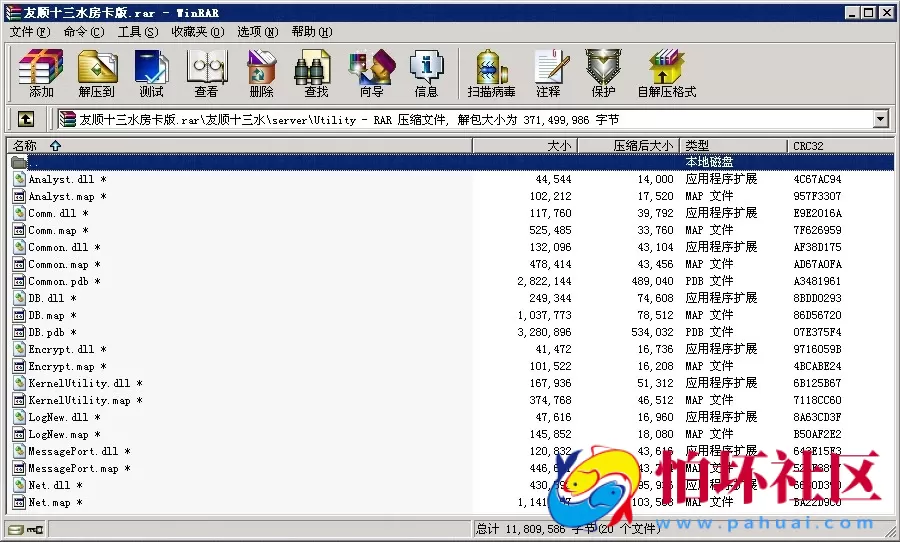Open the Help (帮助) menu
The height and width of the screenshot is (542, 900).
[x=312, y=32]
